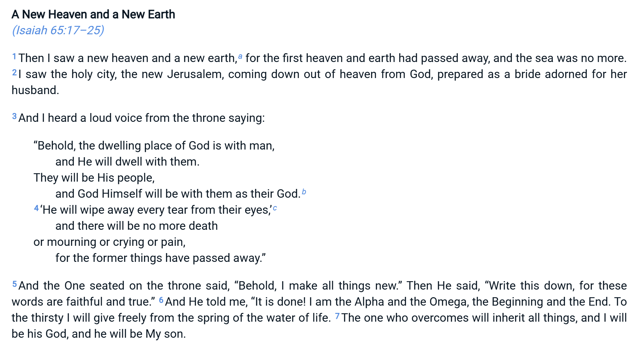Click the line 'and He will dwell with them'

[127, 162]
